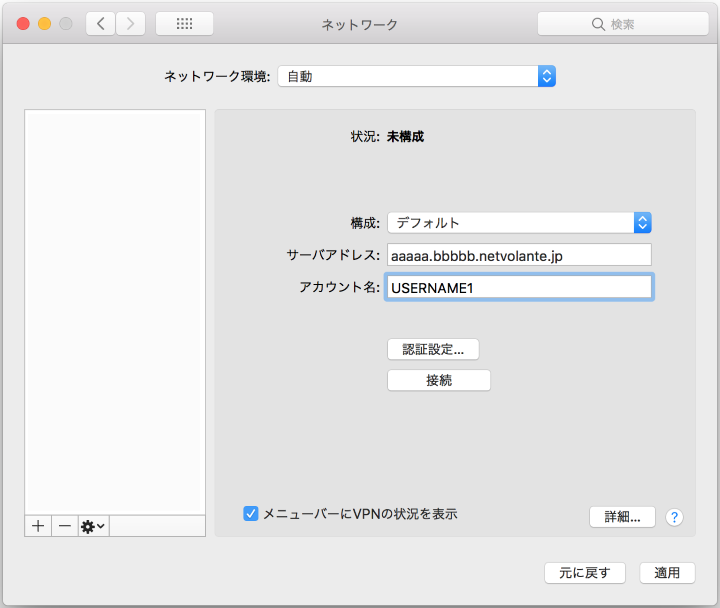The image size is (720, 608).
Task: Go back with the left chevron button
Action: point(100,24)
